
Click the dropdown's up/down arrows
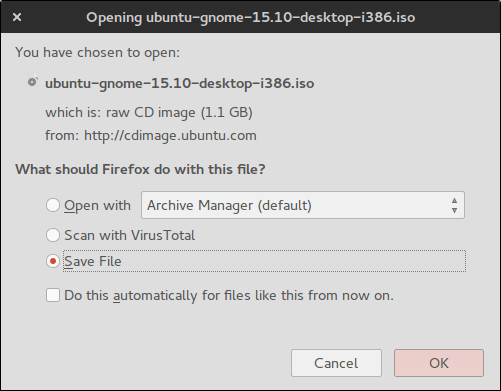[x=454, y=205]
